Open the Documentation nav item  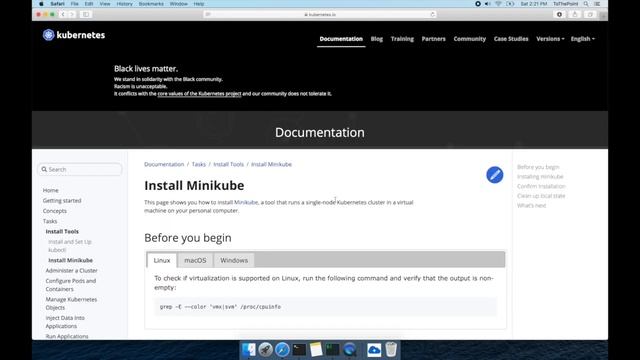click(341, 39)
